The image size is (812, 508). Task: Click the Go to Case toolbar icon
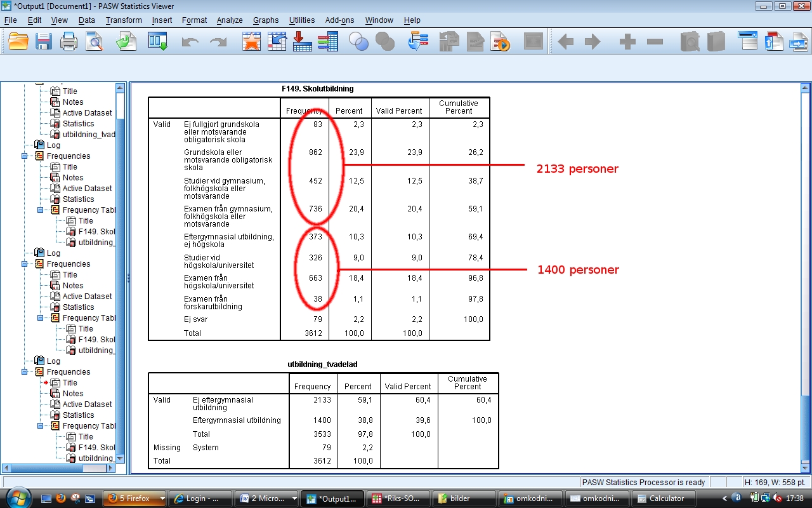[277, 41]
